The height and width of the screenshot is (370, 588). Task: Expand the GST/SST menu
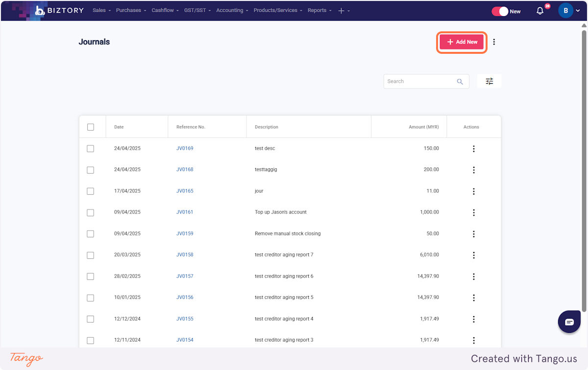pos(197,10)
